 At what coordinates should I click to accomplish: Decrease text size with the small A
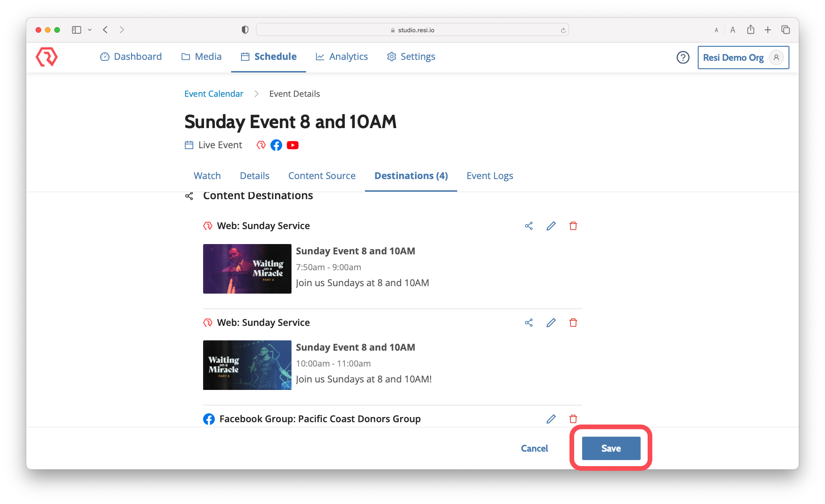point(716,30)
